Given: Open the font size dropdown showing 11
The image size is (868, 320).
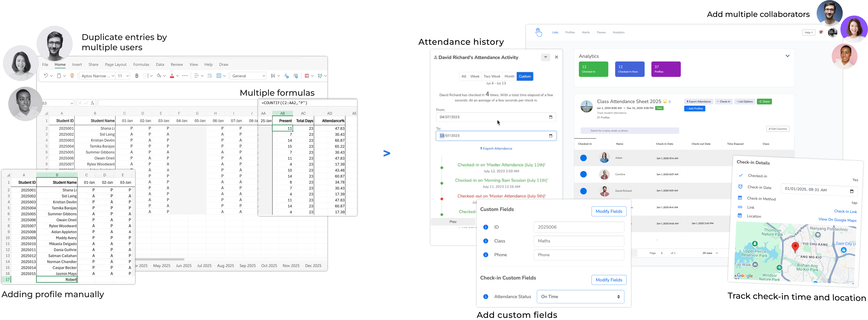Looking at the screenshot, I should tap(127, 76).
